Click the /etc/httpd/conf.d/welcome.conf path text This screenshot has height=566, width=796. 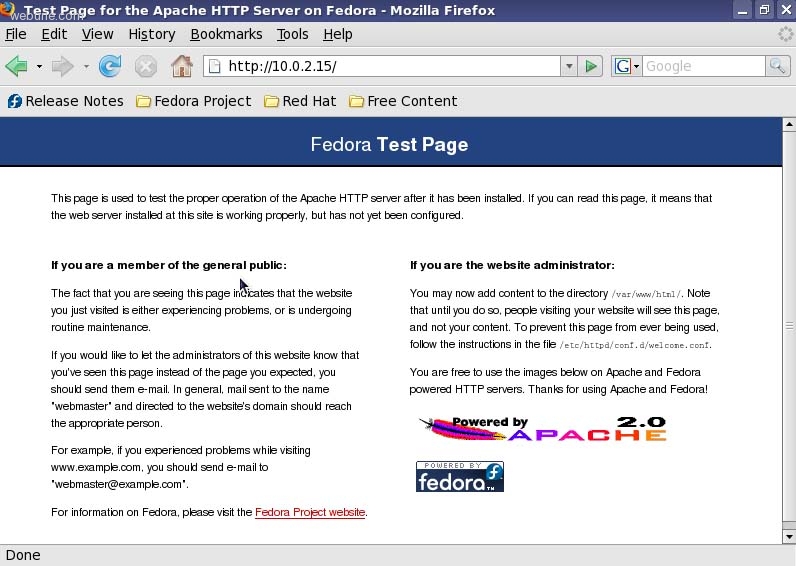(x=635, y=345)
